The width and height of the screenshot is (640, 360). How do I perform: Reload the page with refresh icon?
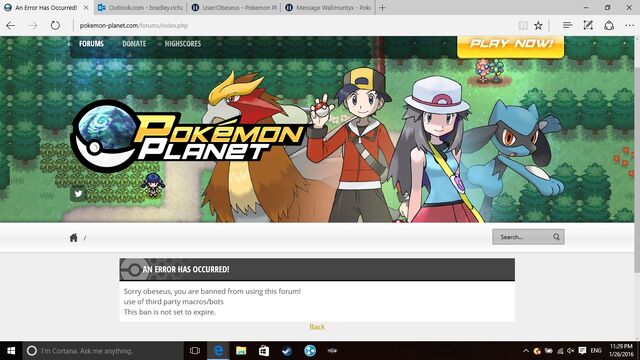[x=55, y=25]
